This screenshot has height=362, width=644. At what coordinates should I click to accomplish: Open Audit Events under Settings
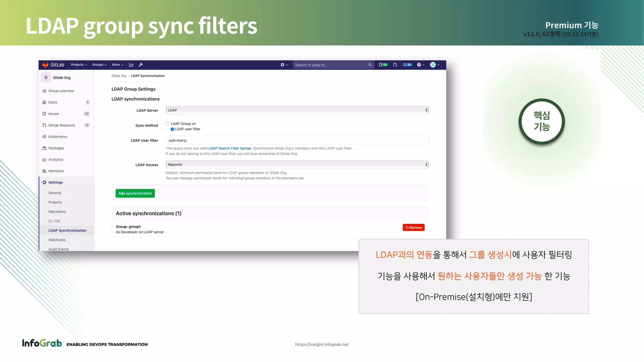click(58, 249)
